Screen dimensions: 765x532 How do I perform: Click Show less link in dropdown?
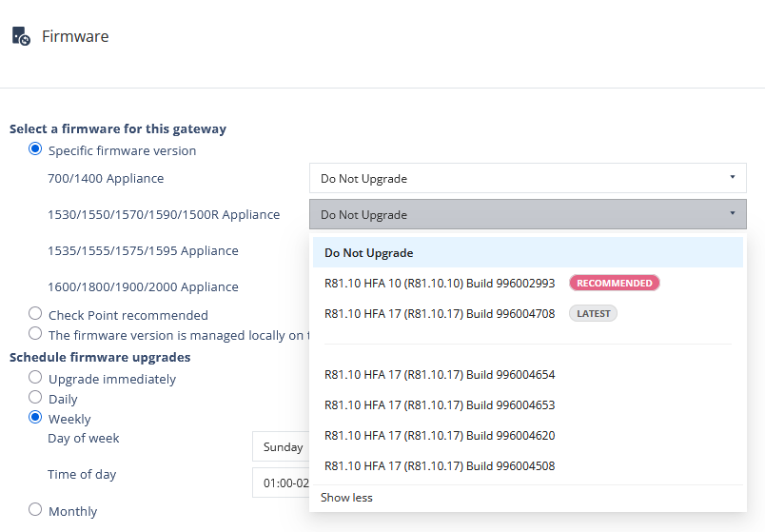pos(346,498)
